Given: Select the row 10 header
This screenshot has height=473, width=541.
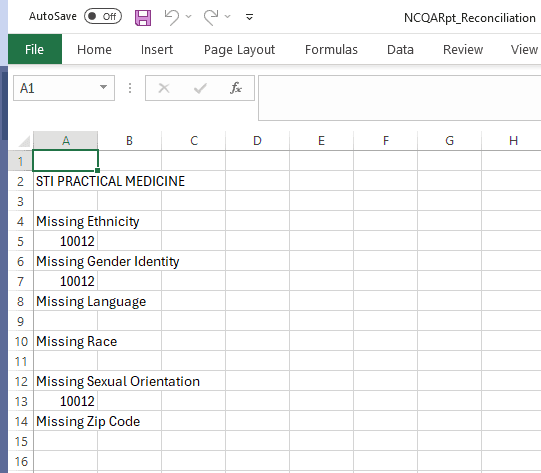Looking at the screenshot, I should point(21,341).
